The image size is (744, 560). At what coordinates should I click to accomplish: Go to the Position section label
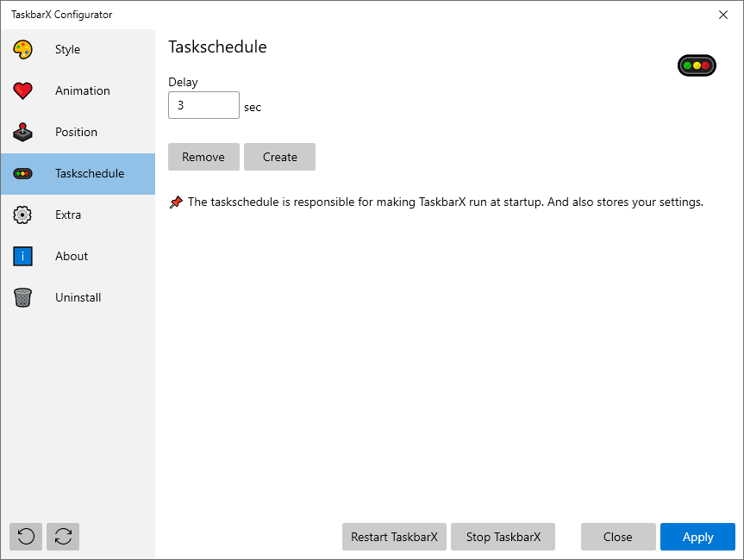(x=77, y=132)
